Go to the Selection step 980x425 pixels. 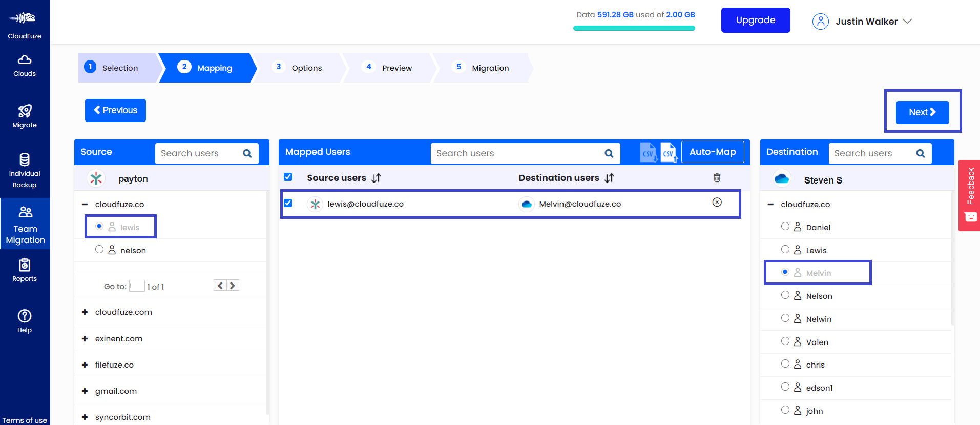click(118, 68)
